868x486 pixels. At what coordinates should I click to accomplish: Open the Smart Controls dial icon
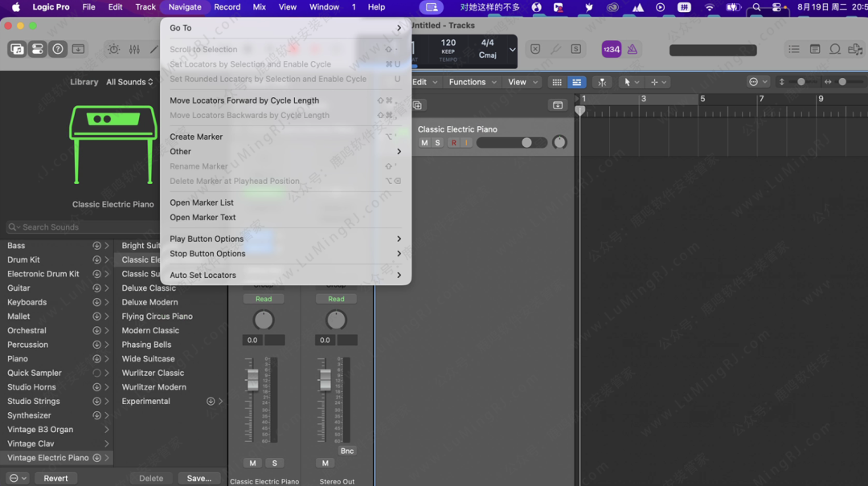[x=114, y=50]
